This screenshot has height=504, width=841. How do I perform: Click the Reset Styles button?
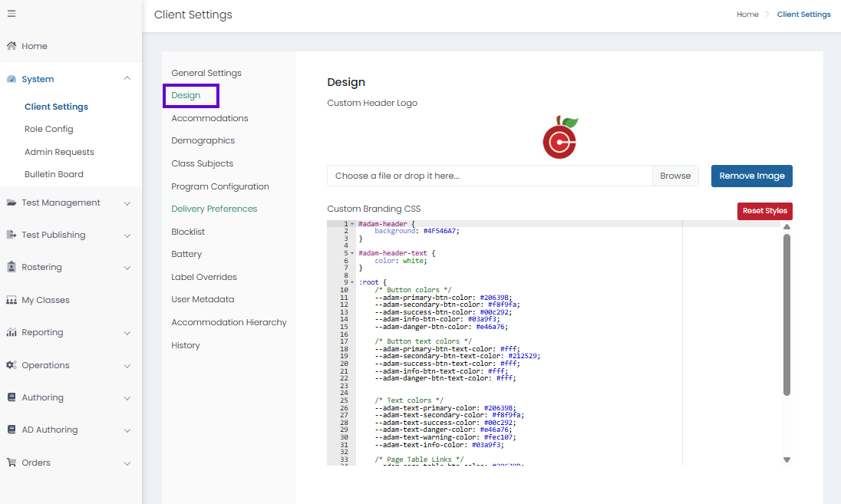pos(765,211)
